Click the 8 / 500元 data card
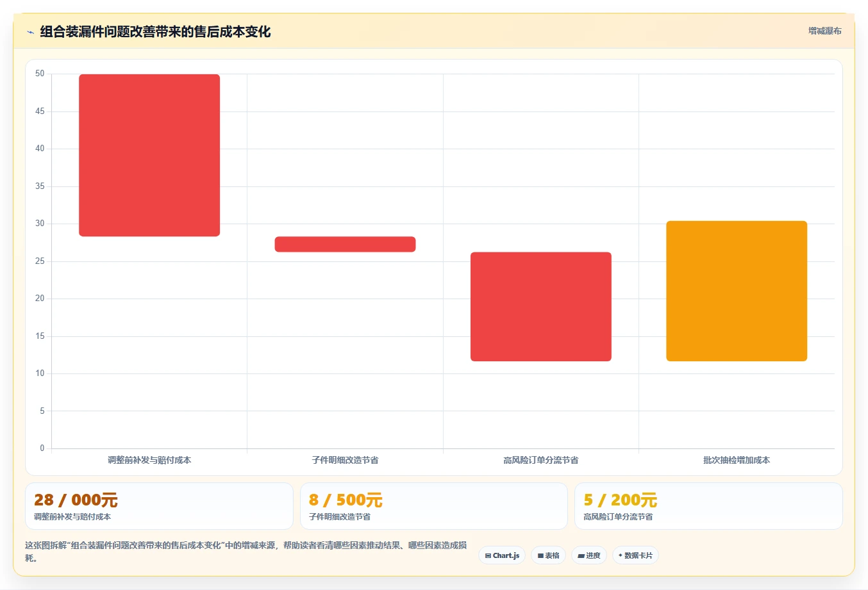The width and height of the screenshot is (868, 590). point(434,506)
